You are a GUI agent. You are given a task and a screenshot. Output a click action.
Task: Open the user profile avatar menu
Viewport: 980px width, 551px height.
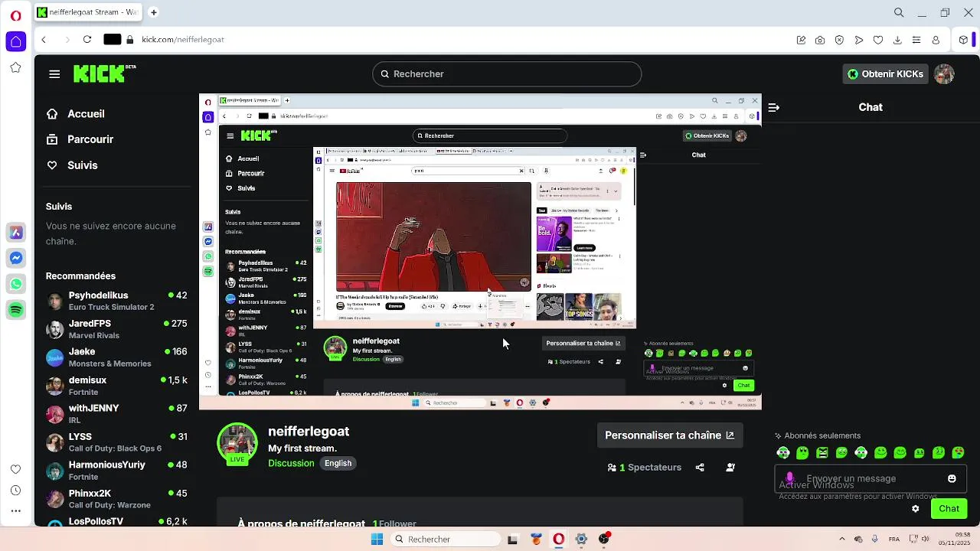[944, 74]
